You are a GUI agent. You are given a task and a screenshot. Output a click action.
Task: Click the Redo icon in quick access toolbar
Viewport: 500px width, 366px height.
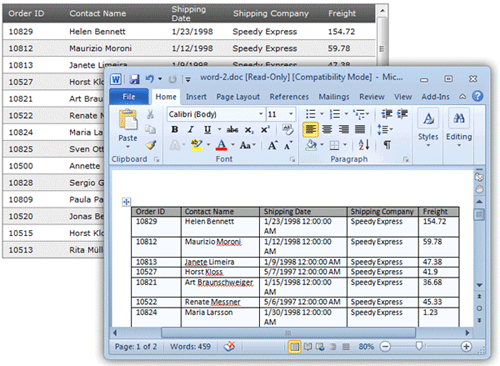(x=172, y=79)
